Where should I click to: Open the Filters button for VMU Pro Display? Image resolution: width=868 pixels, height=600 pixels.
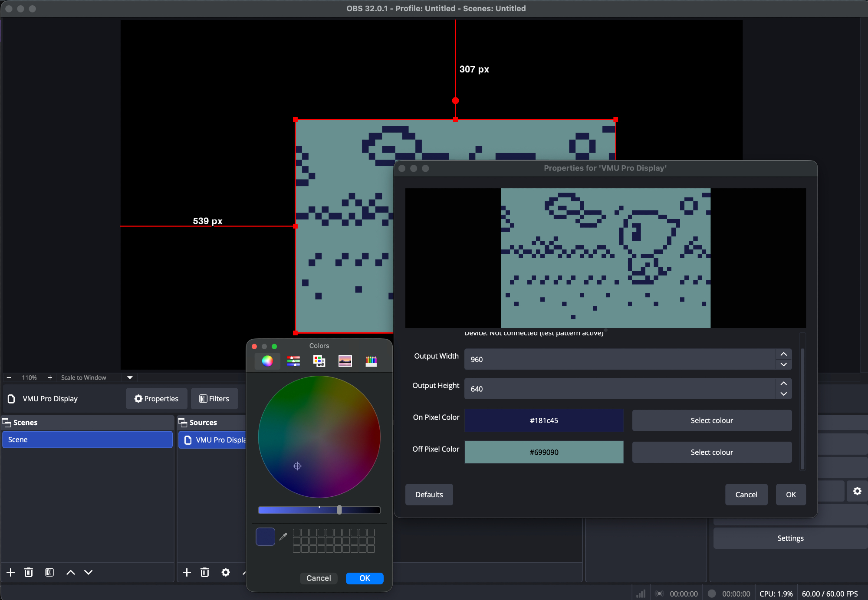point(214,399)
